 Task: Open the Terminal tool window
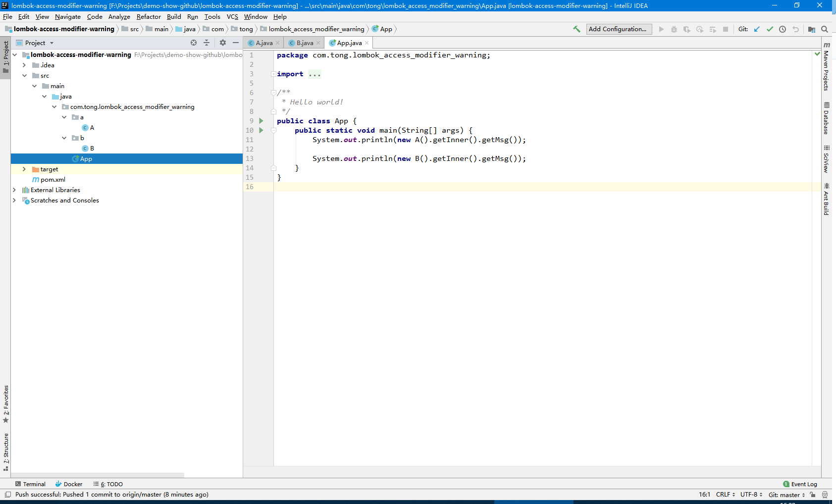(34, 484)
